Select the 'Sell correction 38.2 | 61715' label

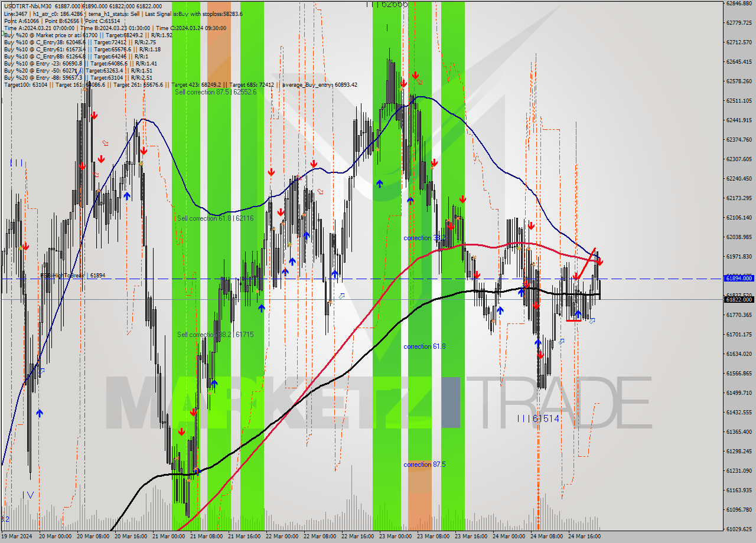click(216, 335)
